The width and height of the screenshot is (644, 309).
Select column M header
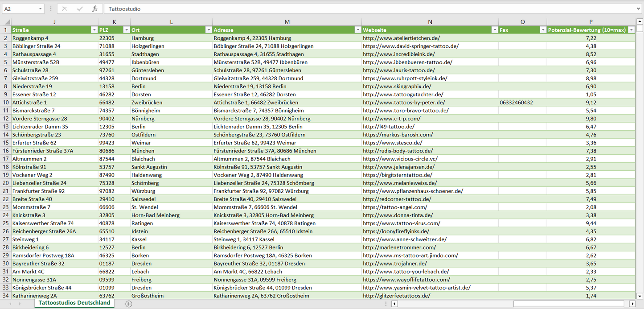click(x=287, y=22)
